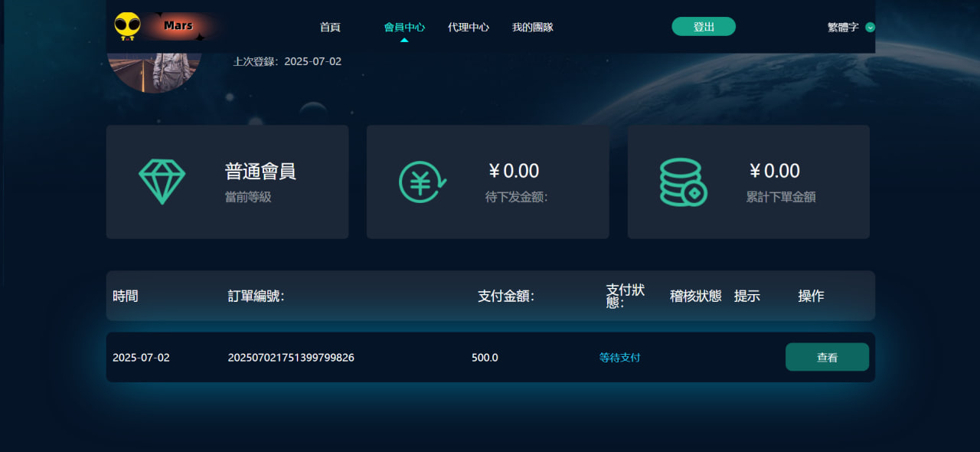Click the green diamond member level icon
Screen dimensions: 980x452
(x=162, y=182)
